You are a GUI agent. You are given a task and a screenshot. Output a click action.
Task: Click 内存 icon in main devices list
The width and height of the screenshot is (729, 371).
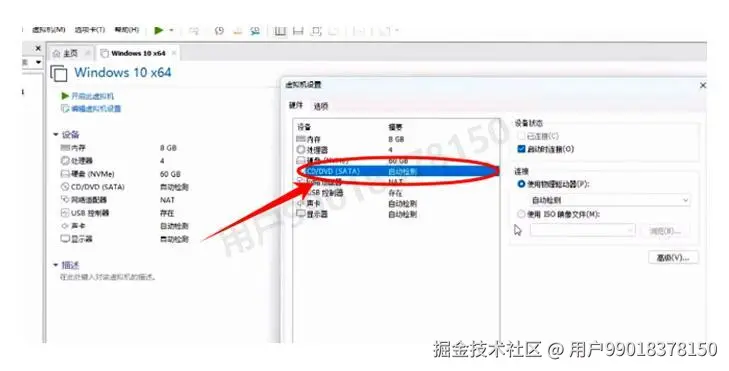point(65,148)
